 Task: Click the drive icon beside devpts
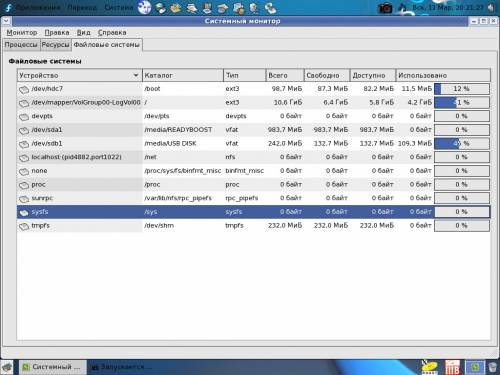(24, 117)
